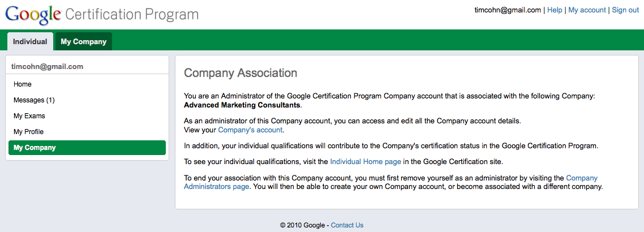644x232 pixels.
Task: Go to My account in top bar
Action: [587, 10]
